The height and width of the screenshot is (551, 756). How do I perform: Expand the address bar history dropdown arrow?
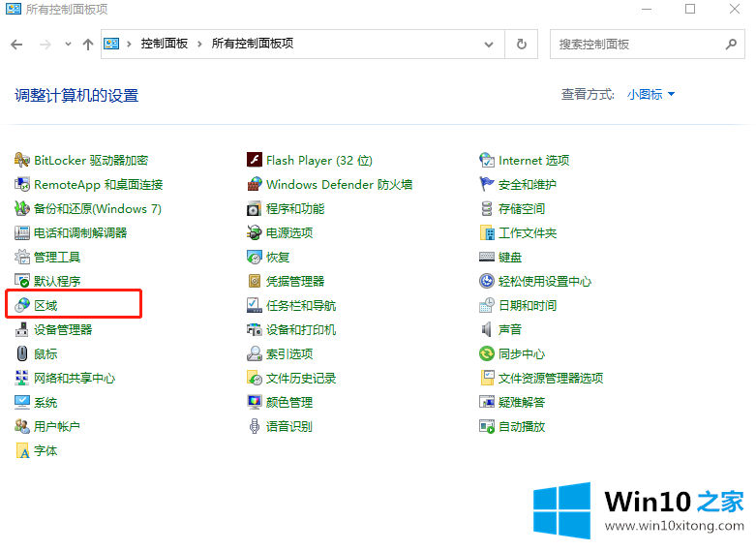(488, 44)
